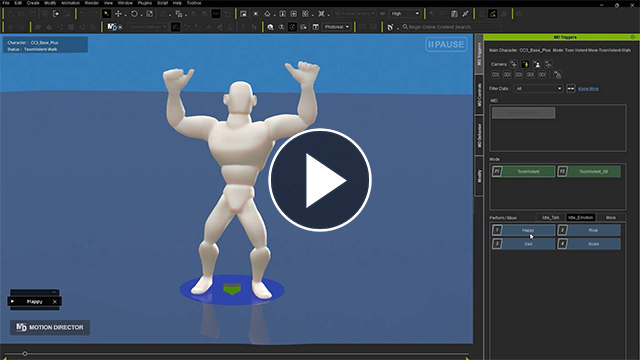Trigger the Scare emotion button
The image size is (640, 360).
pyautogui.click(x=589, y=244)
